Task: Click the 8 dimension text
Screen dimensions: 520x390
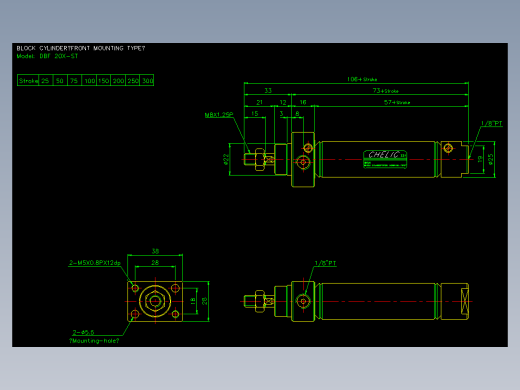Action: (x=297, y=114)
